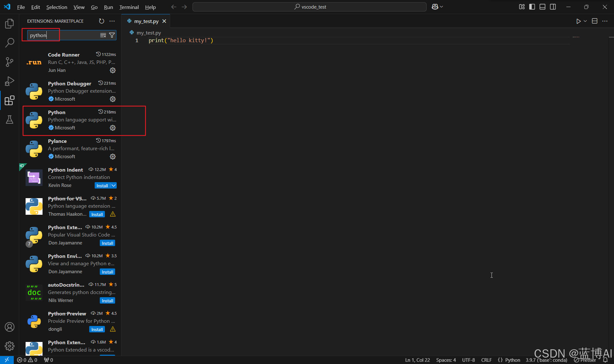Select the my_test.py editor tab

click(146, 21)
